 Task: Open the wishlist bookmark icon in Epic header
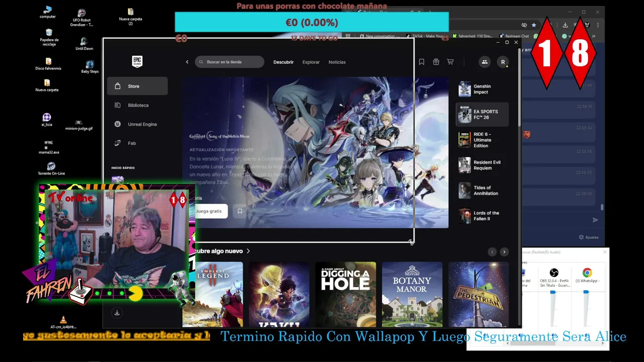(x=422, y=62)
